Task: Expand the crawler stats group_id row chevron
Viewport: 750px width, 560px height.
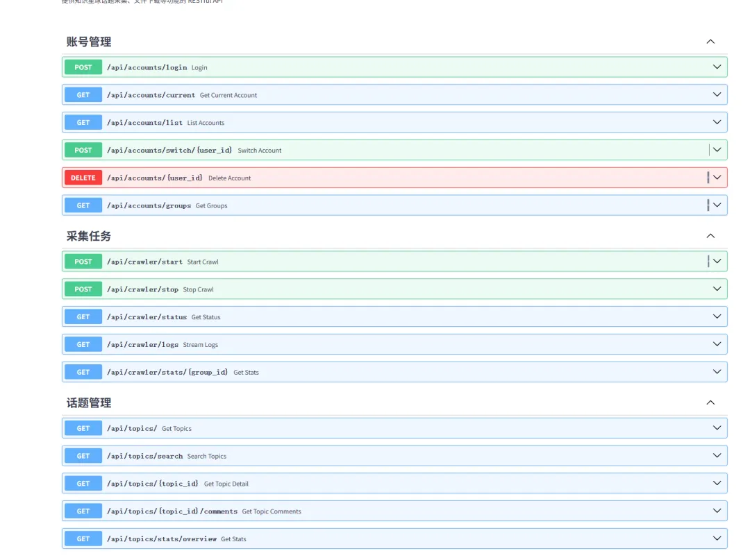Action: pyautogui.click(x=717, y=372)
